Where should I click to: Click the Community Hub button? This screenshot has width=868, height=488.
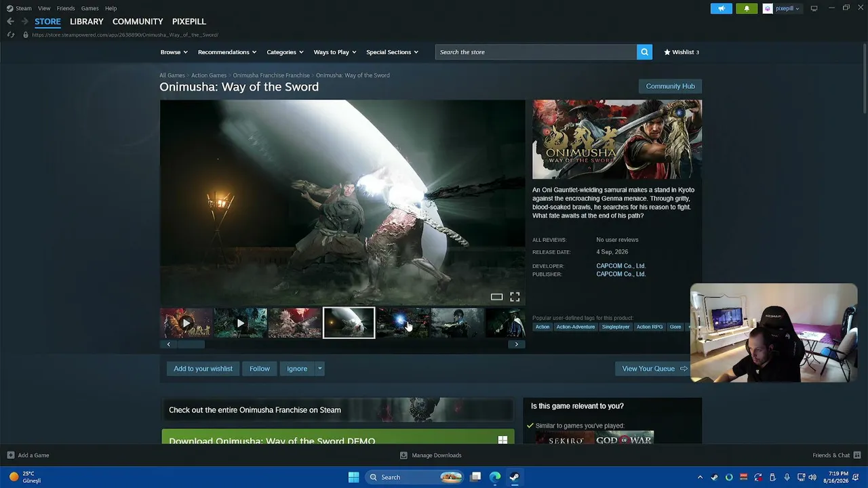670,86
